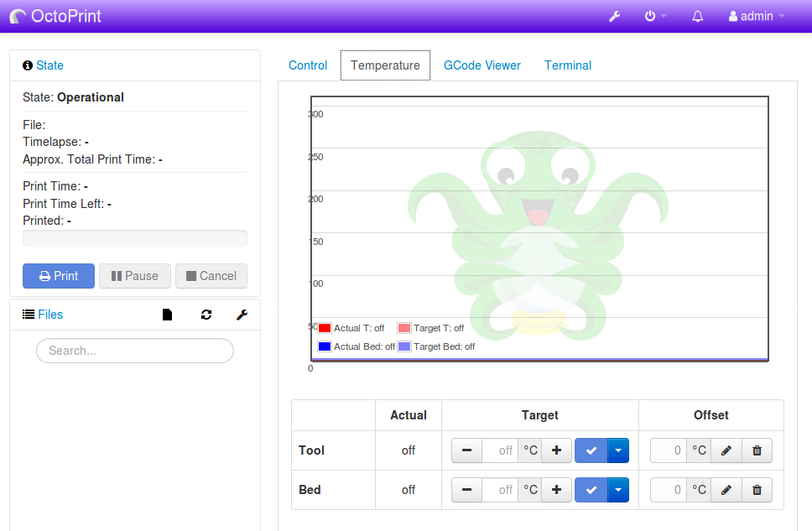The image size is (812, 531).
Task: Click the 'Bed' row label
Action: tap(310, 490)
